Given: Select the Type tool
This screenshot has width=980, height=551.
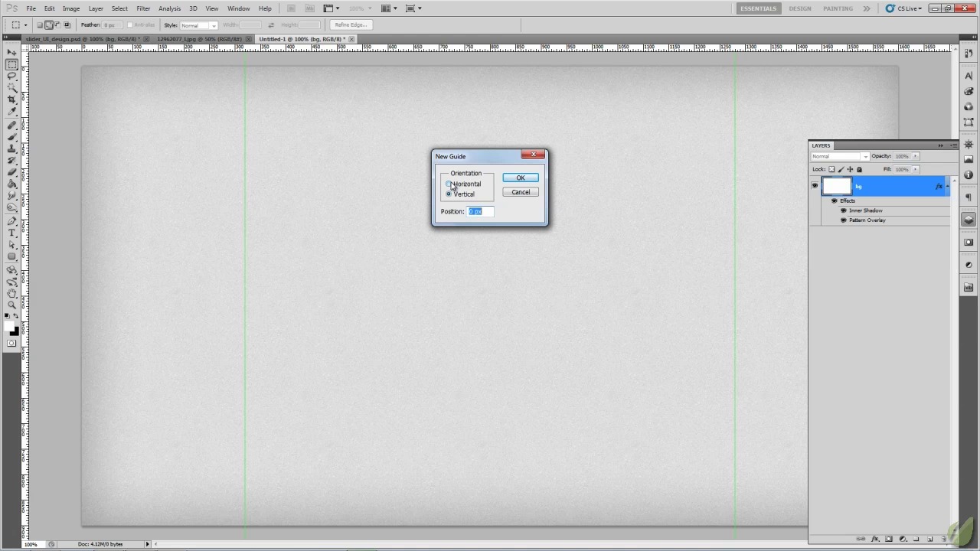Looking at the screenshot, I should (x=11, y=233).
